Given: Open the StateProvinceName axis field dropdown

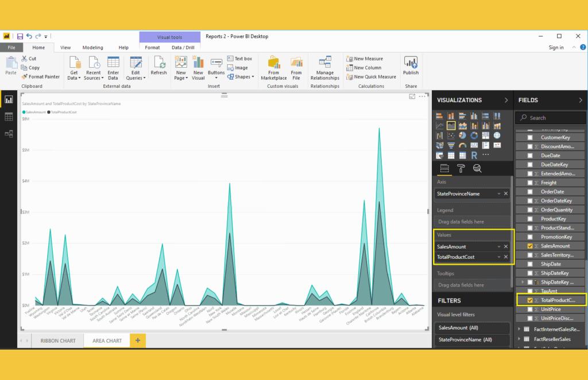Looking at the screenshot, I should point(498,194).
